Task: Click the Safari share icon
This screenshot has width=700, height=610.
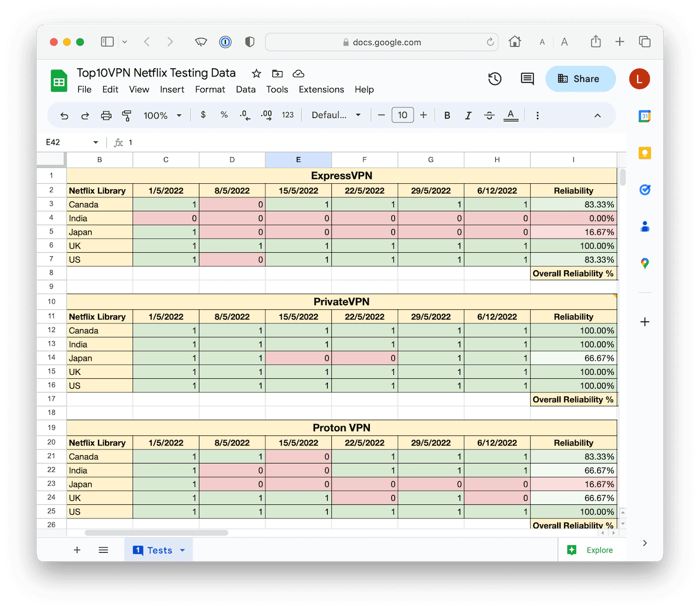Action: (x=596, y=41)
